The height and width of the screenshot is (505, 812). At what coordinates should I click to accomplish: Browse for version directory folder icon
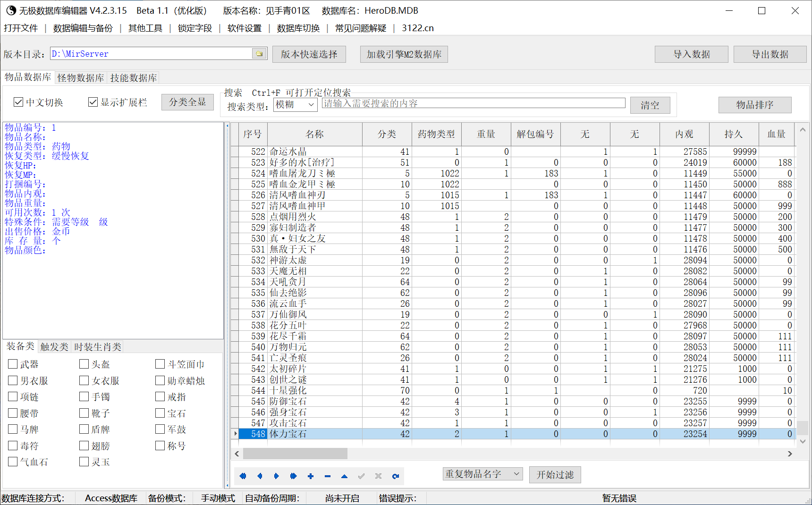tap(259, 53)
